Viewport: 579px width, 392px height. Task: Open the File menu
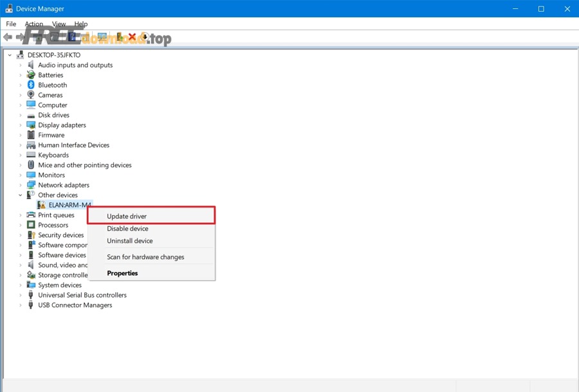(x=11, y=24)
